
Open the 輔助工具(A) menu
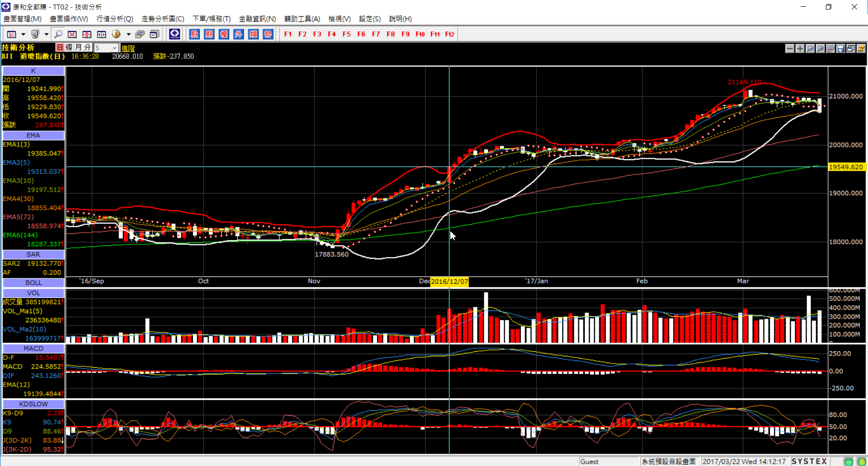tap(302, 19)
